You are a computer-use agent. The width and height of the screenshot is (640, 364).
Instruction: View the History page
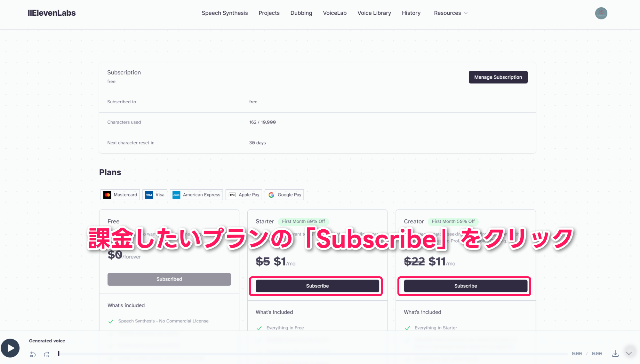(x=411, y=13)
